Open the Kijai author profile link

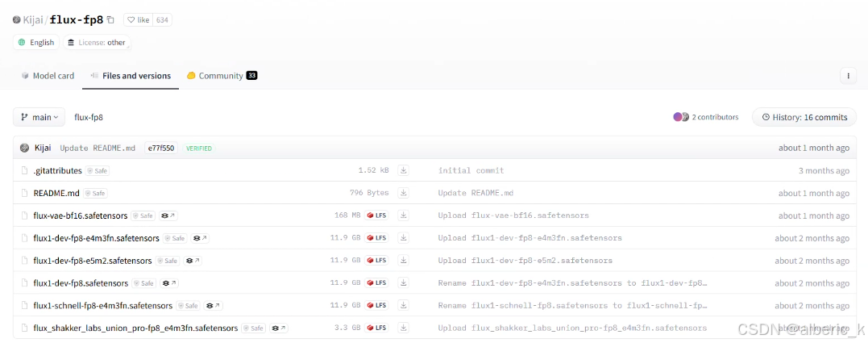click(x=35, y=20)
